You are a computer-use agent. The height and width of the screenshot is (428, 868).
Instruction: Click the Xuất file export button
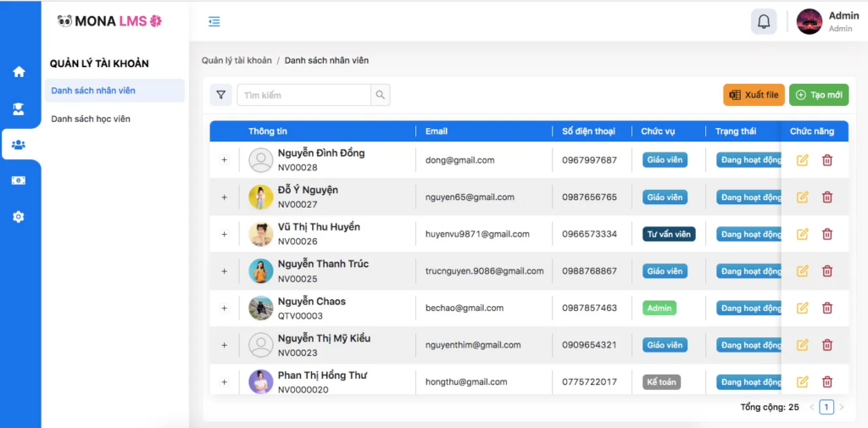click(754, 95)
